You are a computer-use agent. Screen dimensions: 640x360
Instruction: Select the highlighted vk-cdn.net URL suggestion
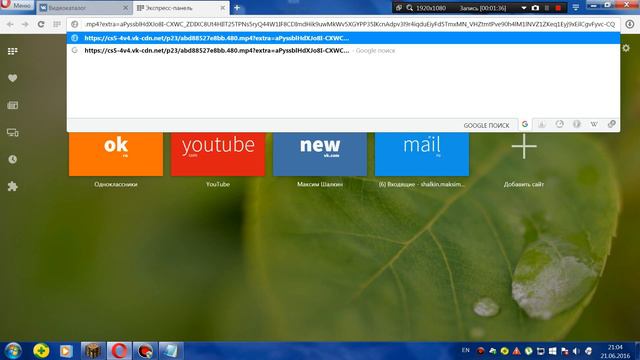tap(343, 38)
